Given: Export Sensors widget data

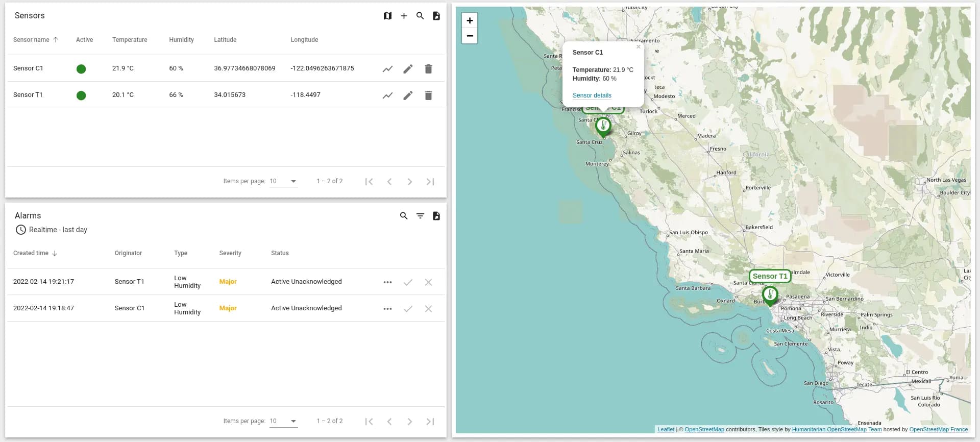Looking at the screenshot, I should click(x=436, y=16).
